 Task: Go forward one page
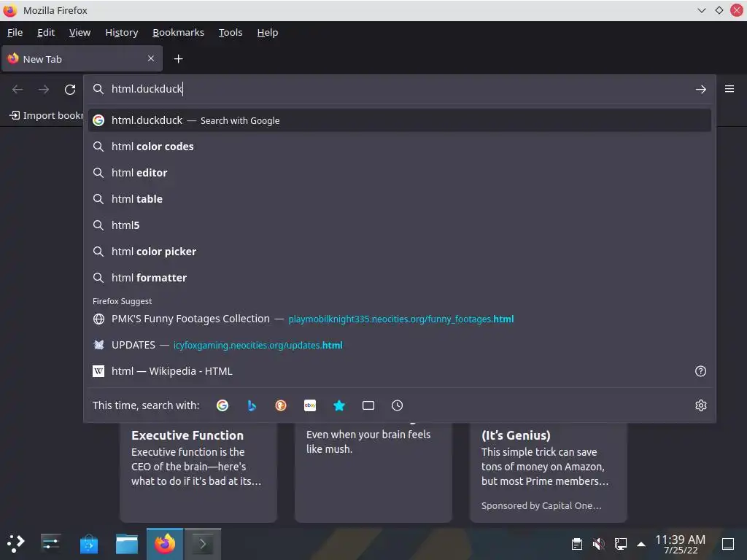click(x=44, y=89)
